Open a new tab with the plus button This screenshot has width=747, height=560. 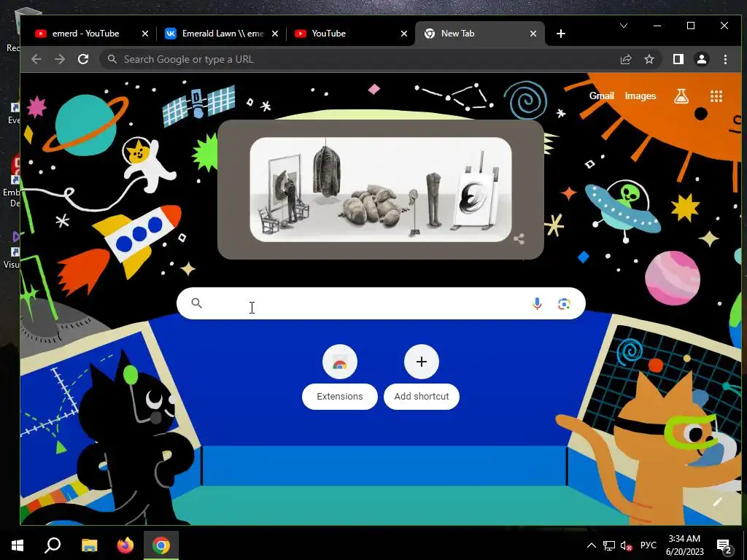tap(561, 34)
